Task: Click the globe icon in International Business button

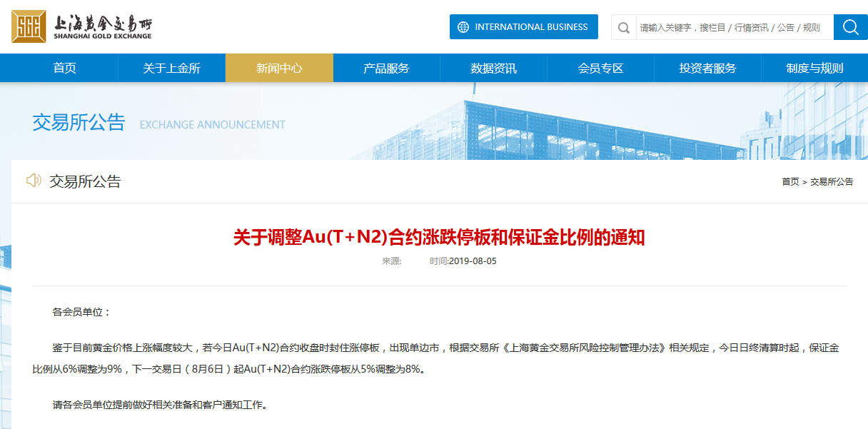Action: point(463,27)
